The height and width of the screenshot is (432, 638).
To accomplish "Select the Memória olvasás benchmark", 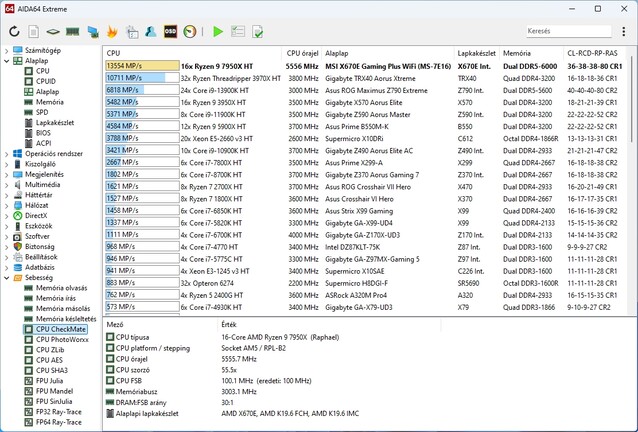I will coord(61,288).
